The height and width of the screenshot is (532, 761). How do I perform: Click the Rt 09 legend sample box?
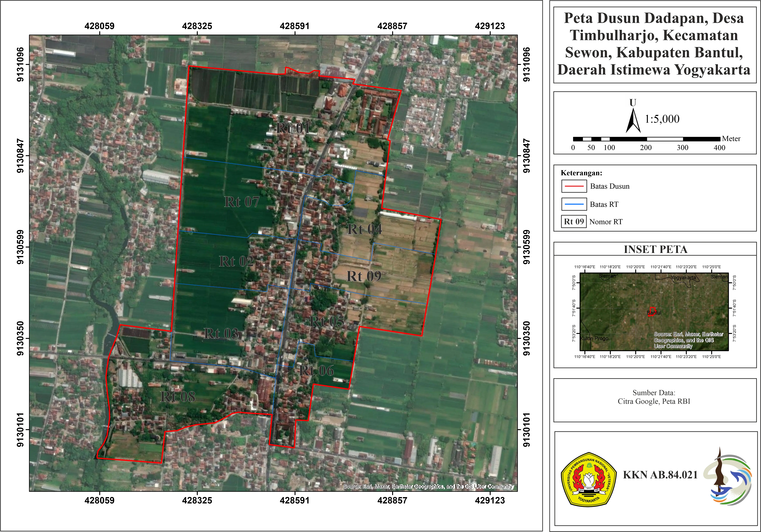pos(574,221)
